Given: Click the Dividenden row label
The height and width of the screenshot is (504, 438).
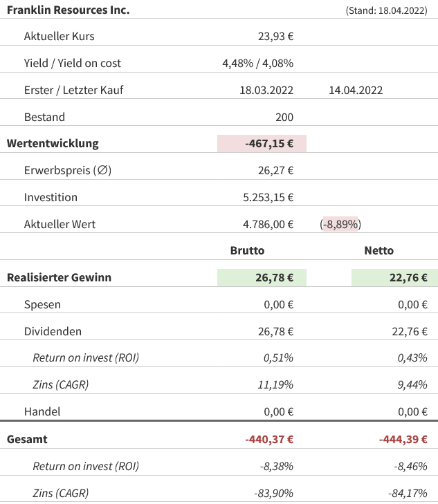Looking at the screenshot, I should point(53,331).
